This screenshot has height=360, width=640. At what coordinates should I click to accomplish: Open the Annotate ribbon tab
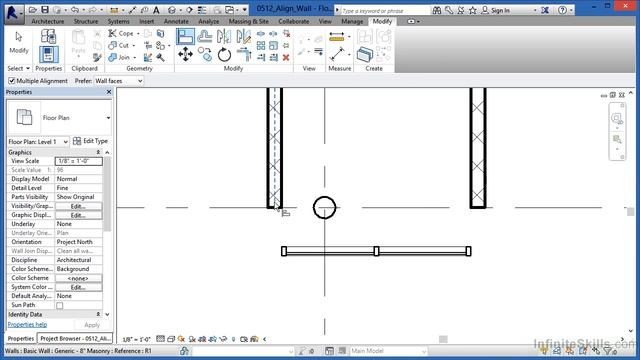[x=176, y=21]
